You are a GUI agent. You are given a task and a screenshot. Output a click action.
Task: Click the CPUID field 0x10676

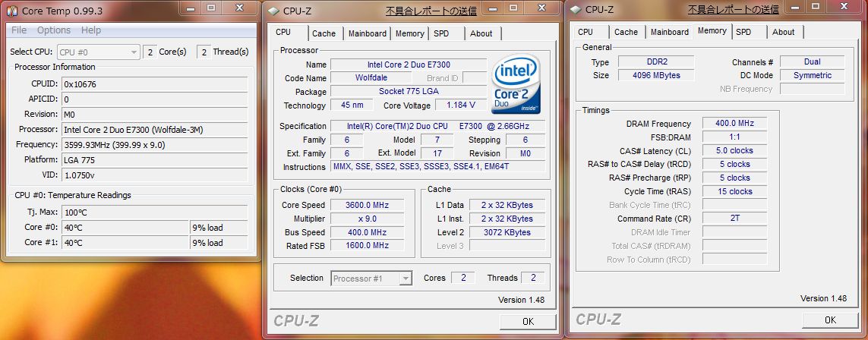point(154,84)
